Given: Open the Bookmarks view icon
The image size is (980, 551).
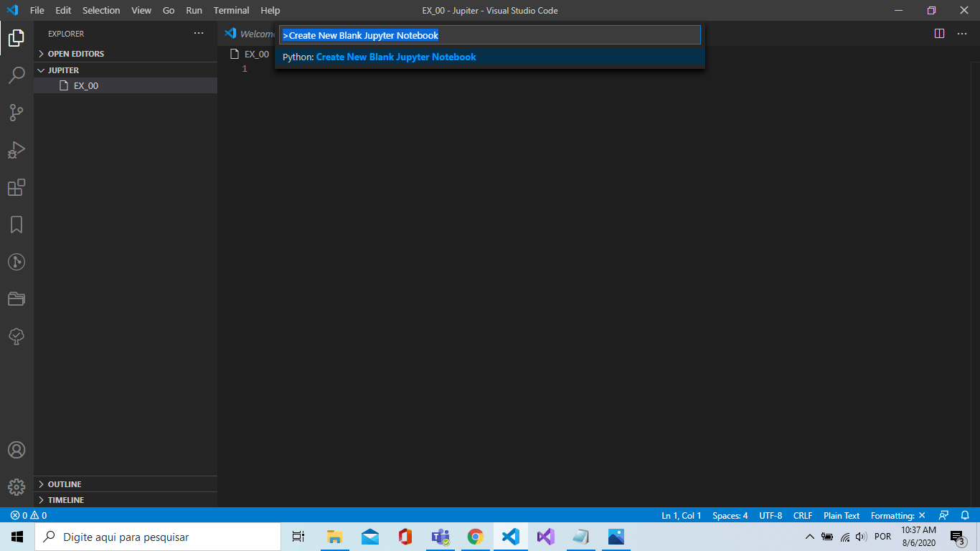Looking at the screenshot, I should 17,225.
